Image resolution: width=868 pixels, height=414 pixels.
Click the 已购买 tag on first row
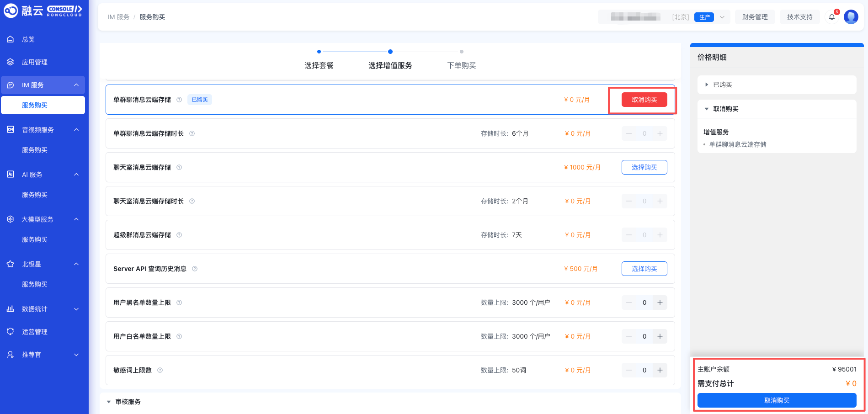tap(200, 100)
